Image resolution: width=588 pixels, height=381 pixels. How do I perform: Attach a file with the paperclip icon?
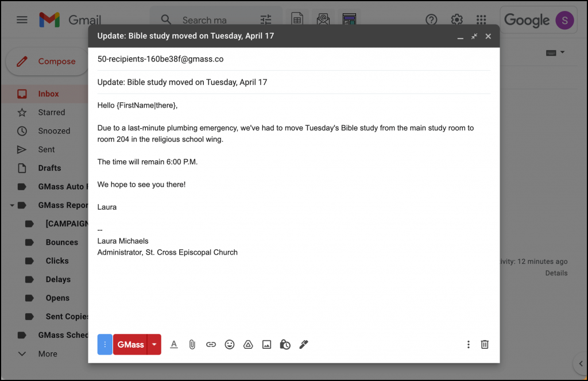(192, 344)
